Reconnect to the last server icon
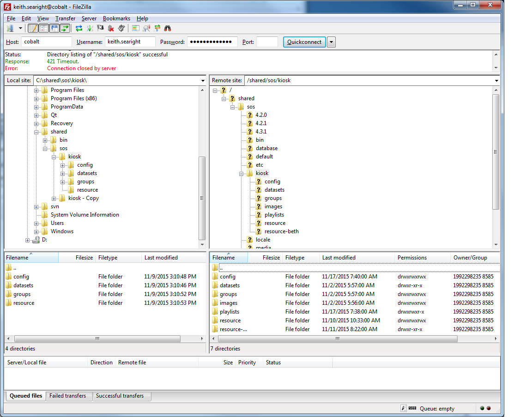The height and width of the screenshot is (417, 532). 121,29
